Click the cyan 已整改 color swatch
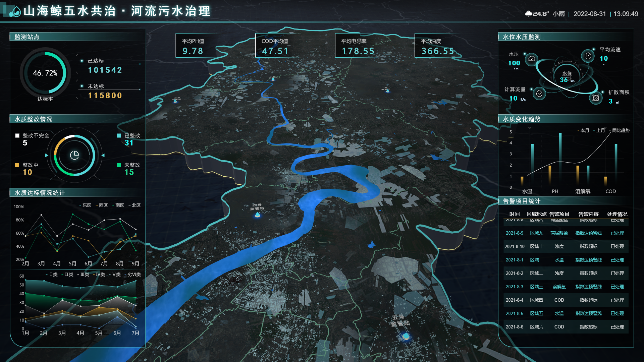Screen dimensions: 644x362 (119, 136)
